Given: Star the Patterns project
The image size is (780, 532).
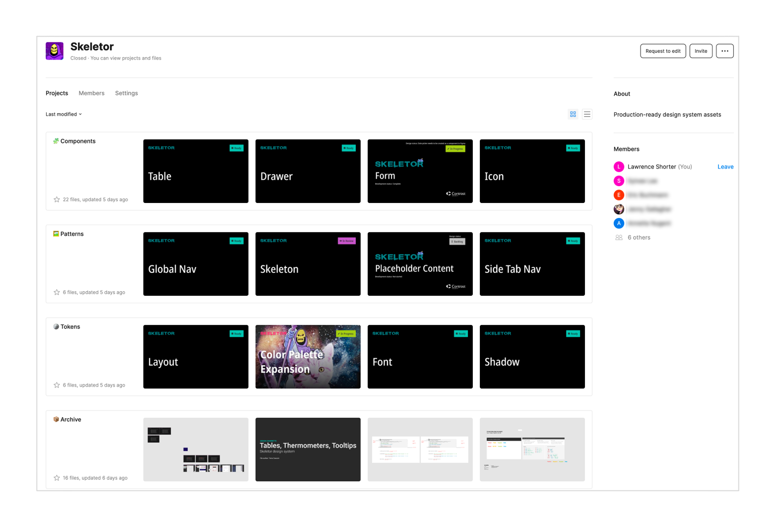Looking at the screenshot, I should [x=57, y=292].
